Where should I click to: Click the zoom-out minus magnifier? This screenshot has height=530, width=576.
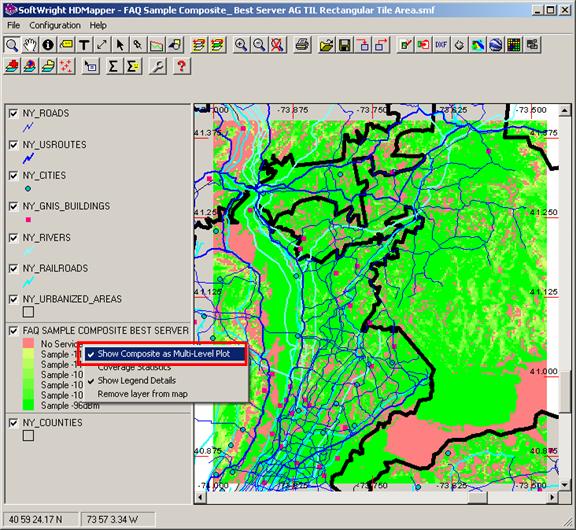tap(259, 45)
